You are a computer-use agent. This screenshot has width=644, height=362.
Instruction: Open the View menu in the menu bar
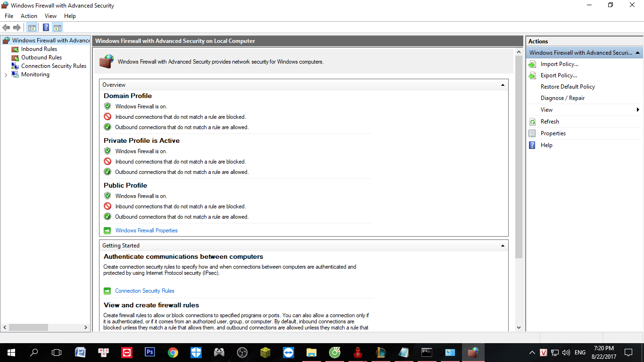50,16
